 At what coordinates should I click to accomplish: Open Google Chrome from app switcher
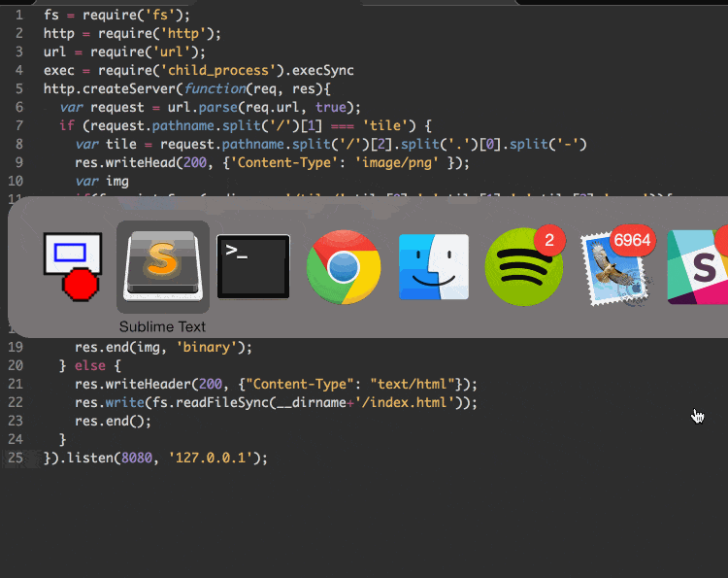[344, 266]
